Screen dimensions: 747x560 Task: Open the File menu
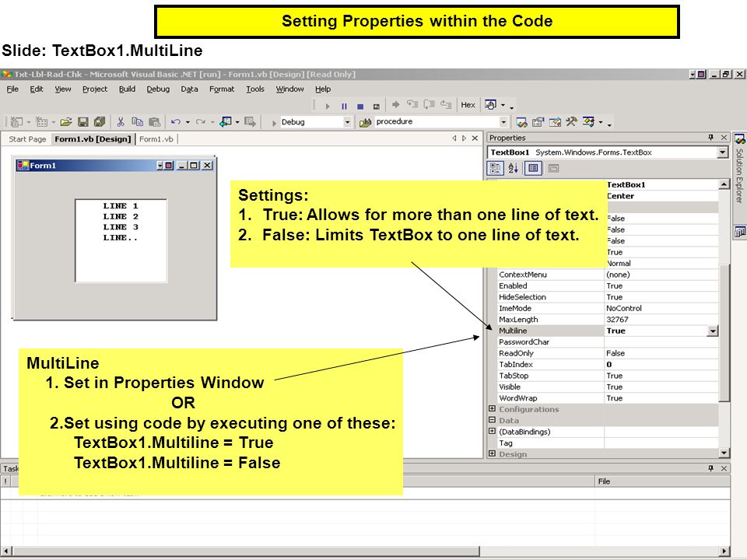tap(12, 89)
